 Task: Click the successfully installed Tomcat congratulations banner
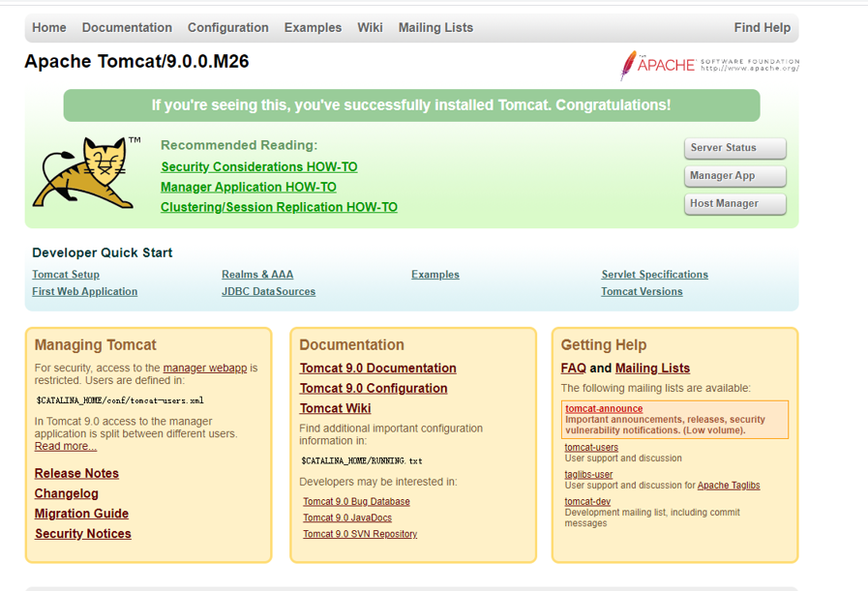coord(411,105)
